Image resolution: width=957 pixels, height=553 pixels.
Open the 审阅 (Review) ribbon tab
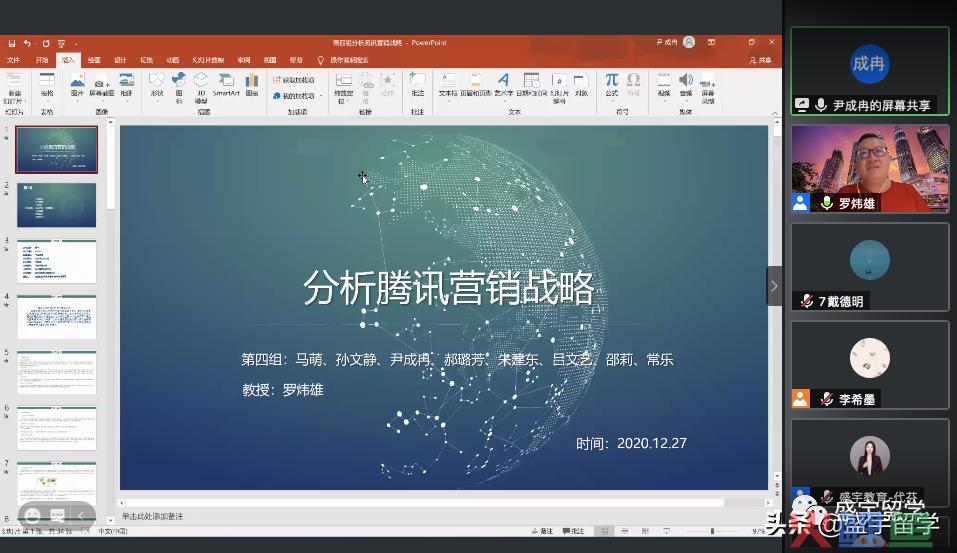244,60
